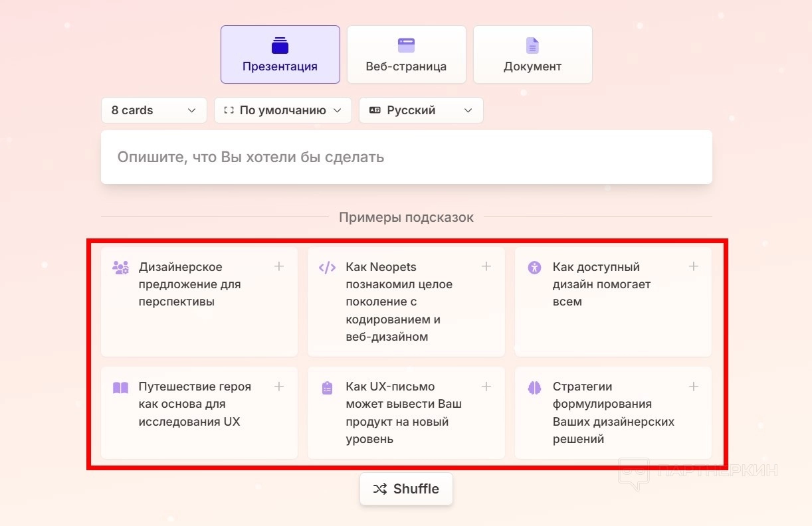Image resolution: width=812 pixels, height=526 pixels.
Task: Click the open book icon on Путешествие героя card
Action: tap(120, 388)
